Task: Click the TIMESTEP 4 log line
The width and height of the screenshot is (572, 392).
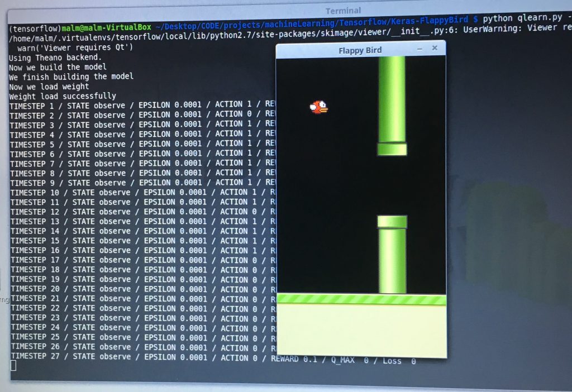Action: 142,135
